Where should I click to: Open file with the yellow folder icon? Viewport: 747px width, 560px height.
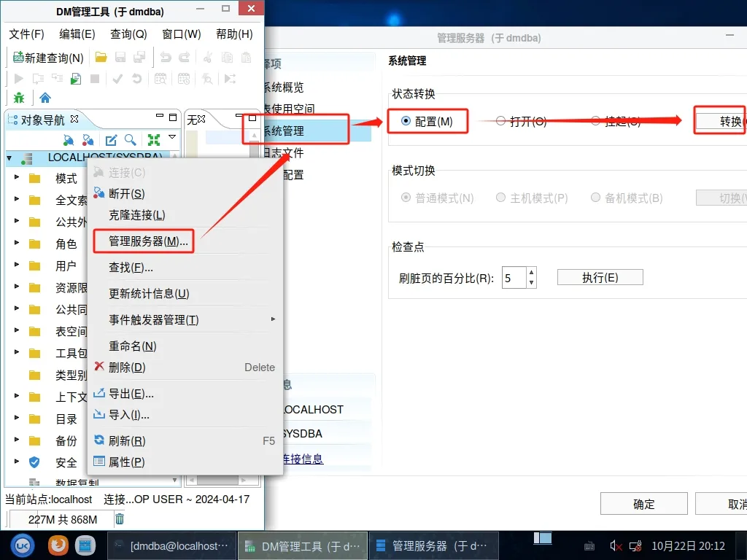(101, 58)
